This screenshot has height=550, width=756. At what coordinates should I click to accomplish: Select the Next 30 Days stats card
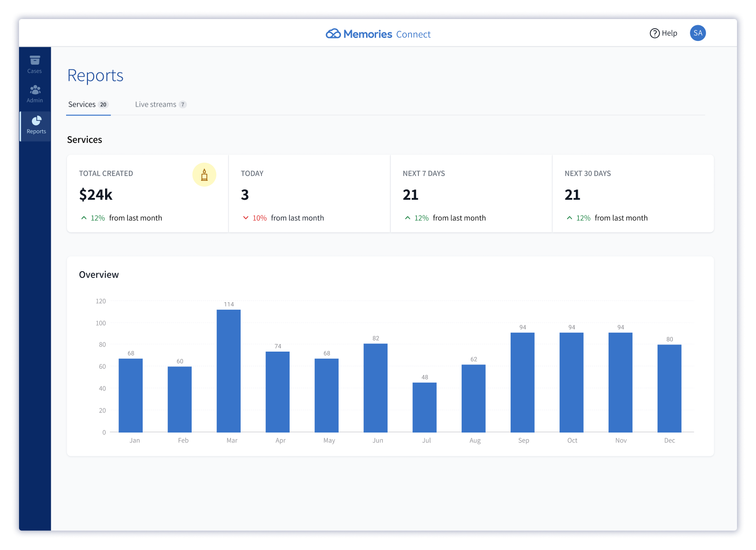[x=632, y=194]
